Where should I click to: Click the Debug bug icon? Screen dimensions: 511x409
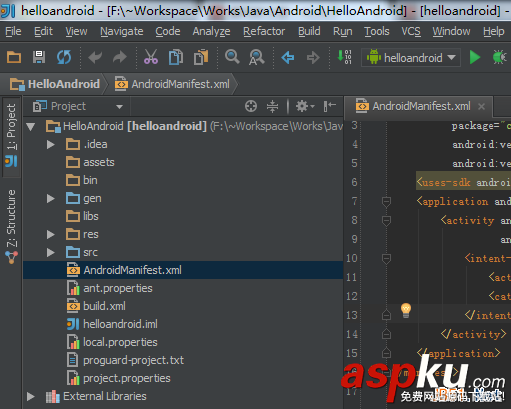(x=500, y=57)
